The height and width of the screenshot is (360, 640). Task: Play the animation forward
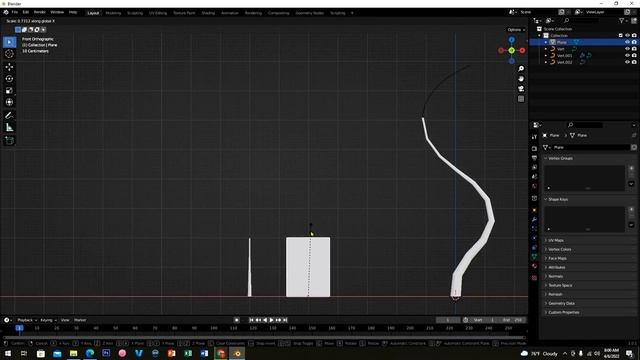(271, 320)
